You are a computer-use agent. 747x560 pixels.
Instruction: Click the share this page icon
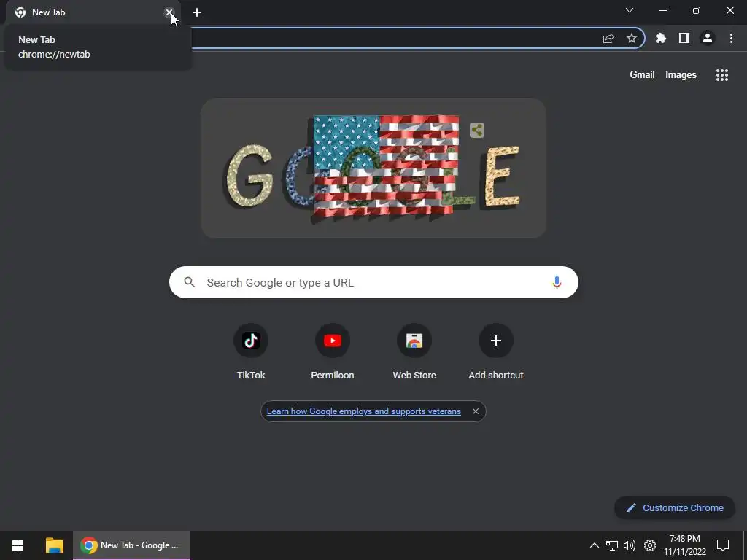(608, 39)
